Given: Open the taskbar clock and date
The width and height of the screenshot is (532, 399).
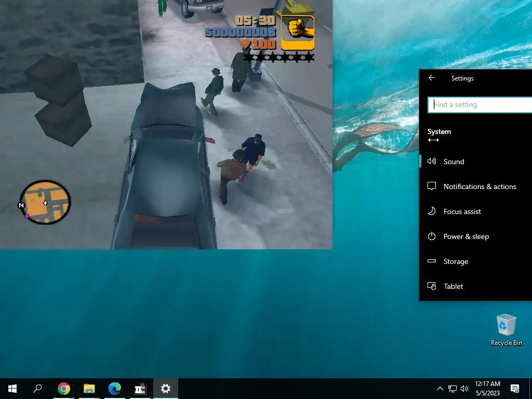Looking at the screenshot, I should (x=487, y=389).
